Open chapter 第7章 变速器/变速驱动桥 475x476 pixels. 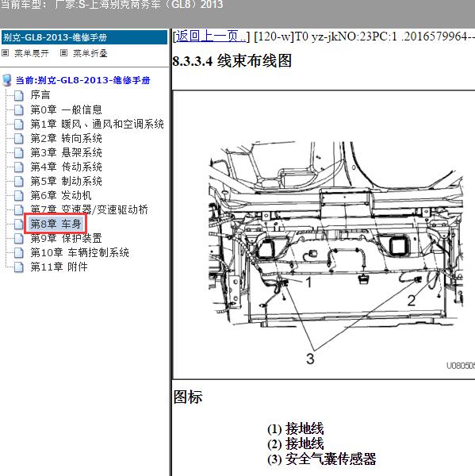(x=90, y=209)
